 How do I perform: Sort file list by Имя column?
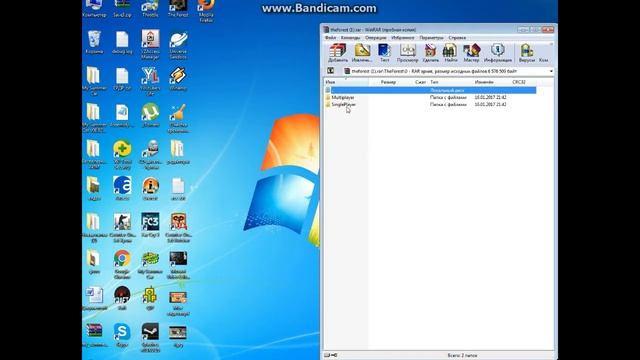point(347,82)
